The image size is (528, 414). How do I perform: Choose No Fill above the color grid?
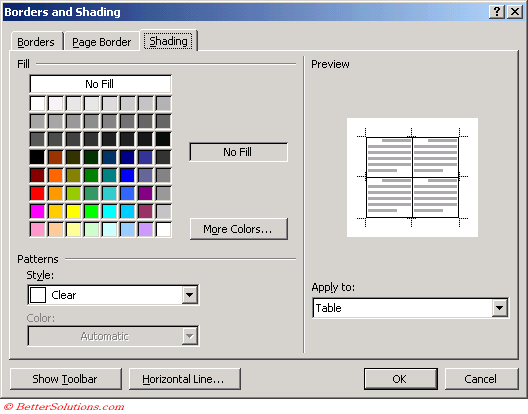(x=100, y=84)
